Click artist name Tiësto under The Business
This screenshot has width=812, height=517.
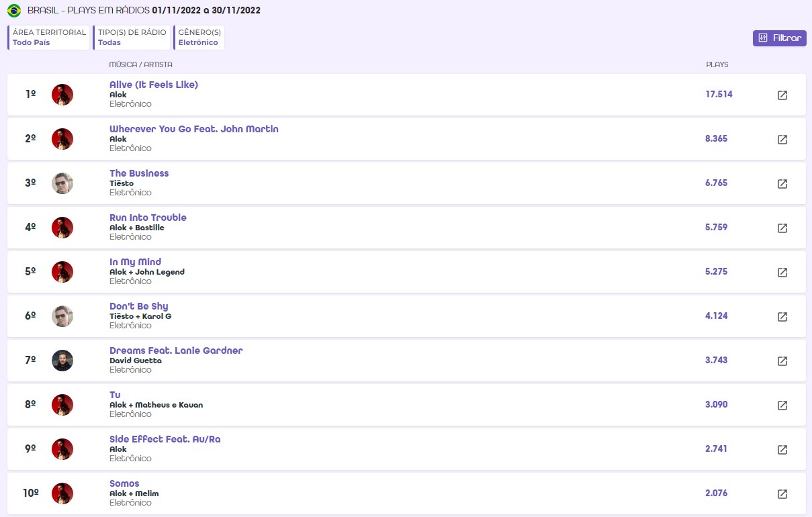[x=122, y=183]
